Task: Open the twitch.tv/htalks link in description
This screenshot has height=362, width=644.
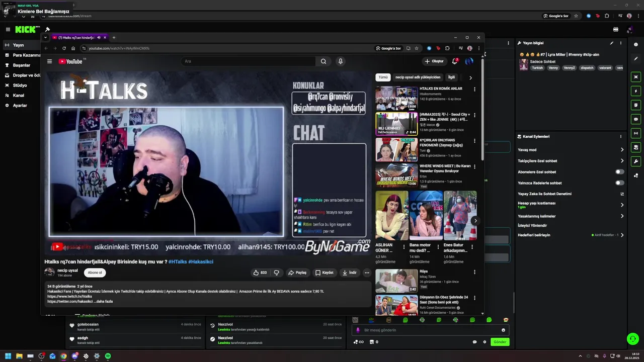Action: pyautogui.click(x=69, y=297)
